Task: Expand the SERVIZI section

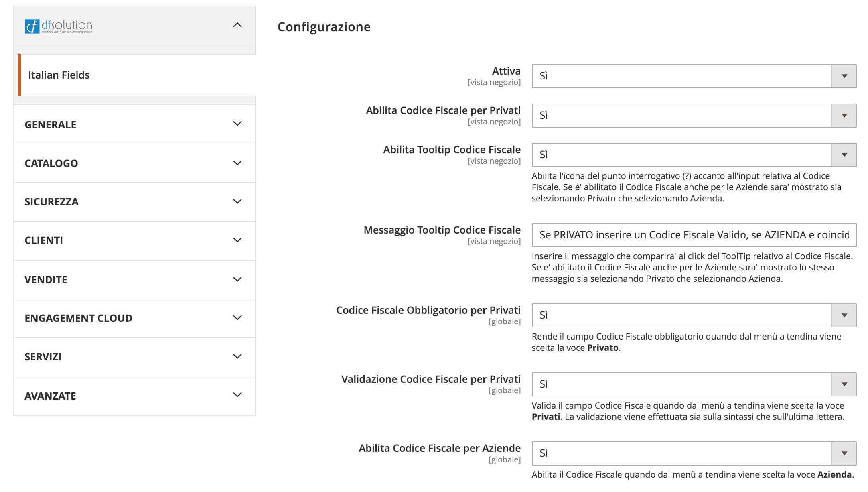Action: (x=134, y=357)
